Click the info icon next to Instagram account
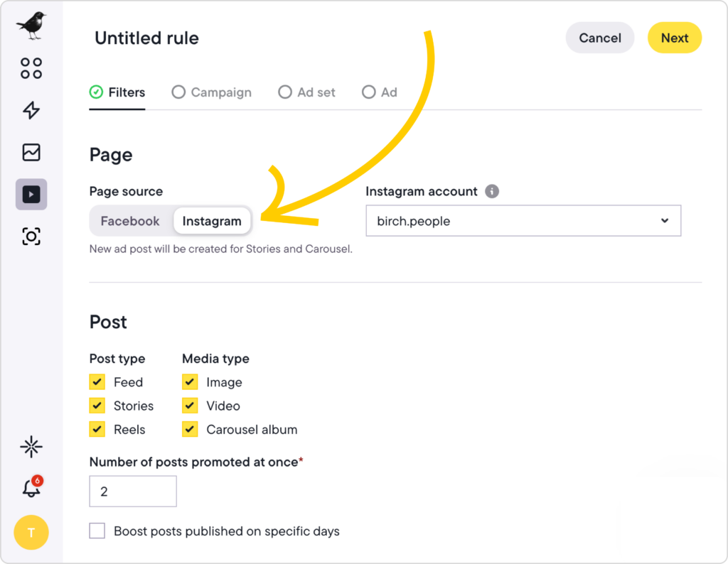728x564 pixels. click(493, 191)
